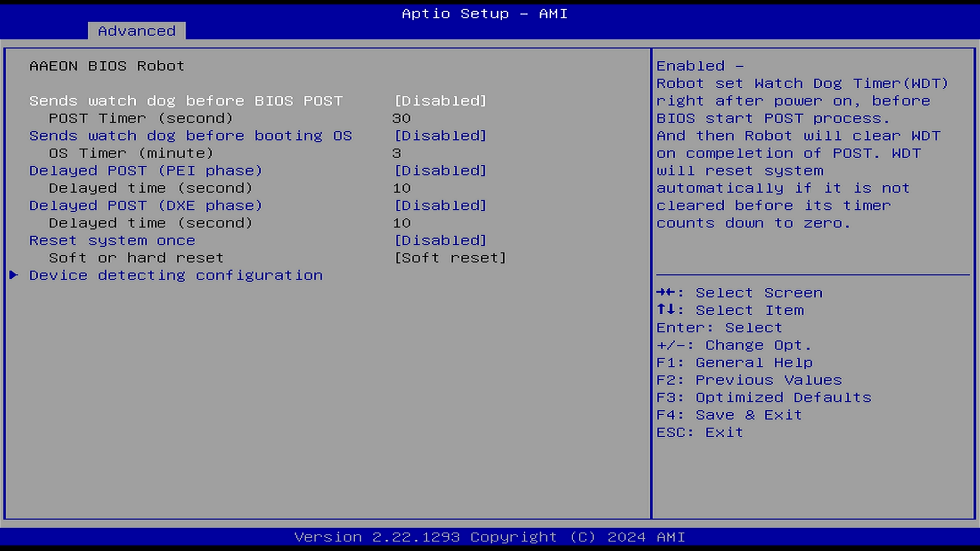Click the left-right arrows Select Screen icon
Screen dimensions: 980x551
(x=666, y=292)
